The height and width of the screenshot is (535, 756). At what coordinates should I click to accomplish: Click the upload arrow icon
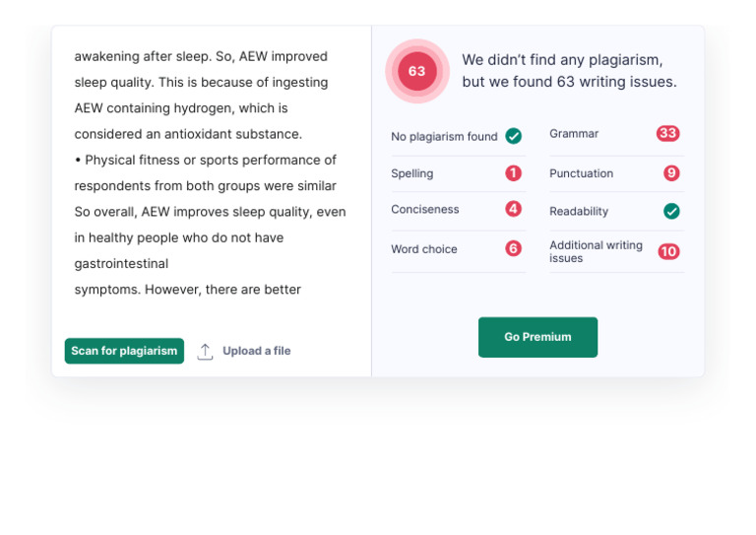pos(205,352)
